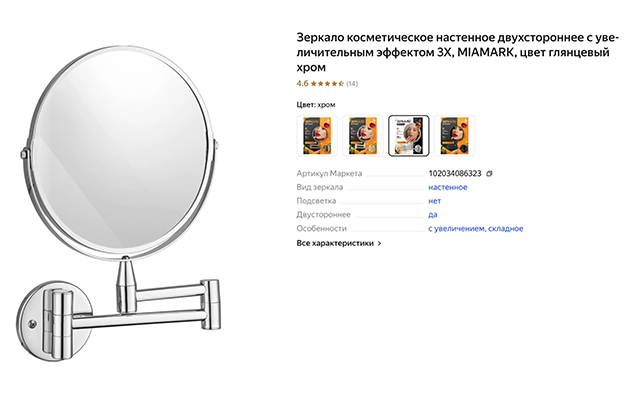Select the highlighted white chrome variant thumbnail
The width and height of the screenshot is (630, 400).
(x=409, y=136)
